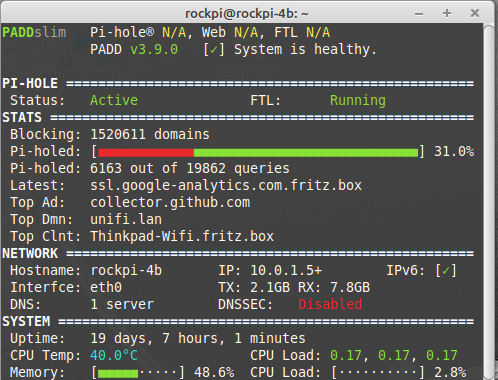Click the hostname rockpi-4b value

(x=126, y=270)
